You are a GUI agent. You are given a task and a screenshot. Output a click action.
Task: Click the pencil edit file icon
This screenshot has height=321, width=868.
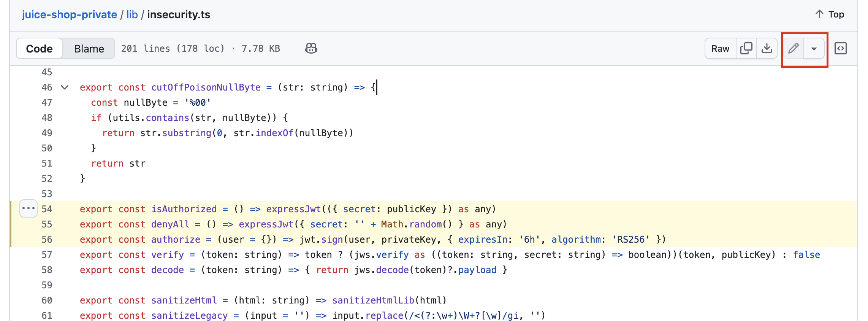793,48
